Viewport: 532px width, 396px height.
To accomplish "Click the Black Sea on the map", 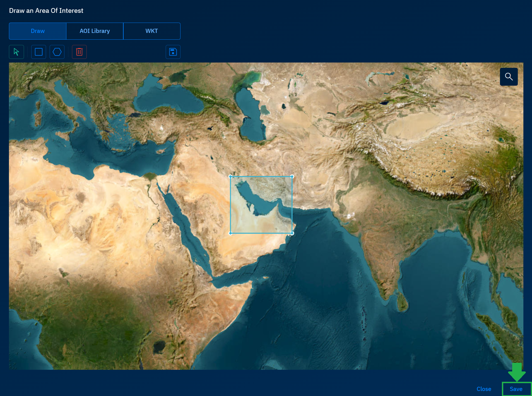I will tap(167, 98).
